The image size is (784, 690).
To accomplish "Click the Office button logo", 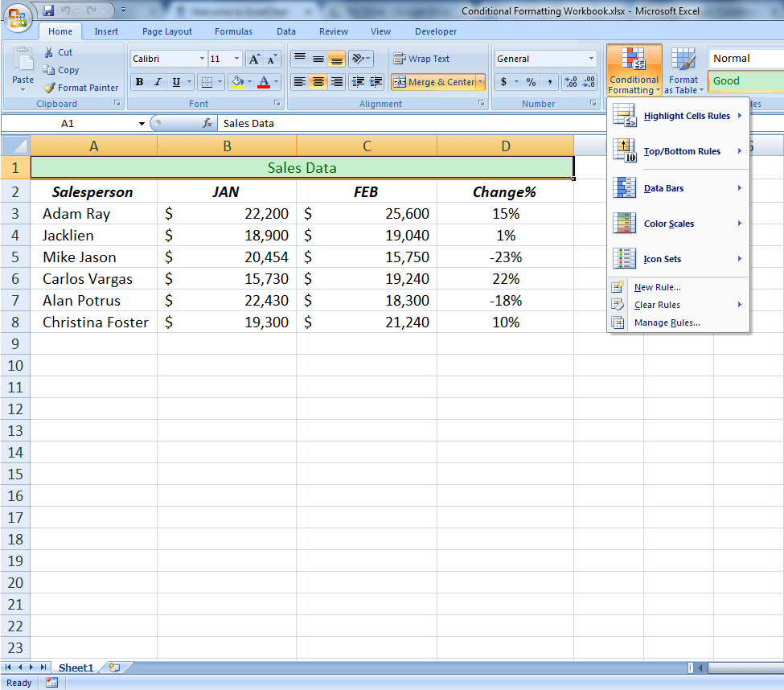I will 18,18.
